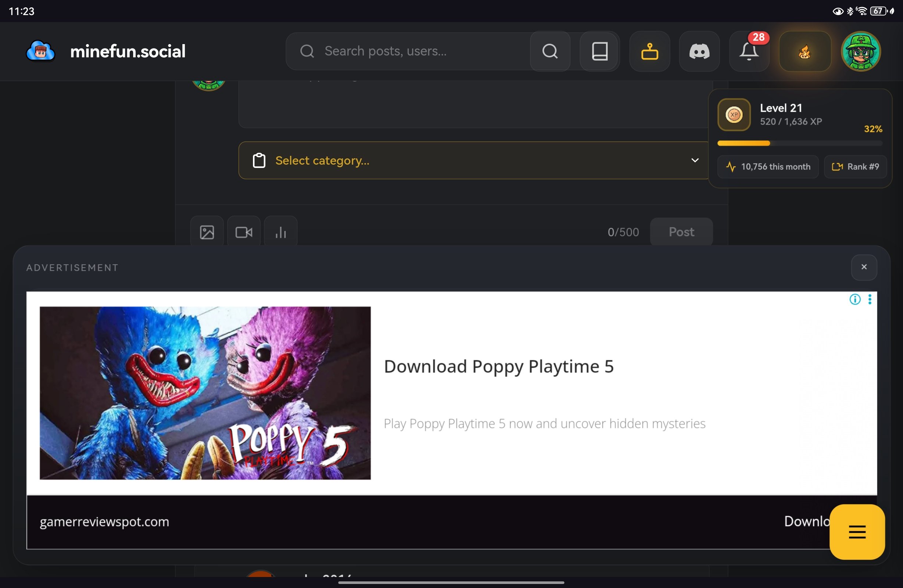Click the category dropdown chevron arrow
This screenshot has height=588, width=903.
tap(694, 160)
